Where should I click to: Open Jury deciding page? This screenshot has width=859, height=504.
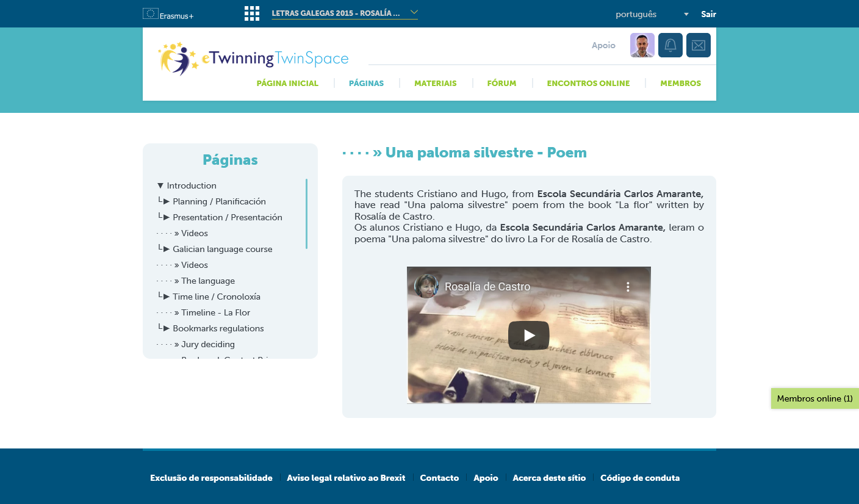pos(208,344)
